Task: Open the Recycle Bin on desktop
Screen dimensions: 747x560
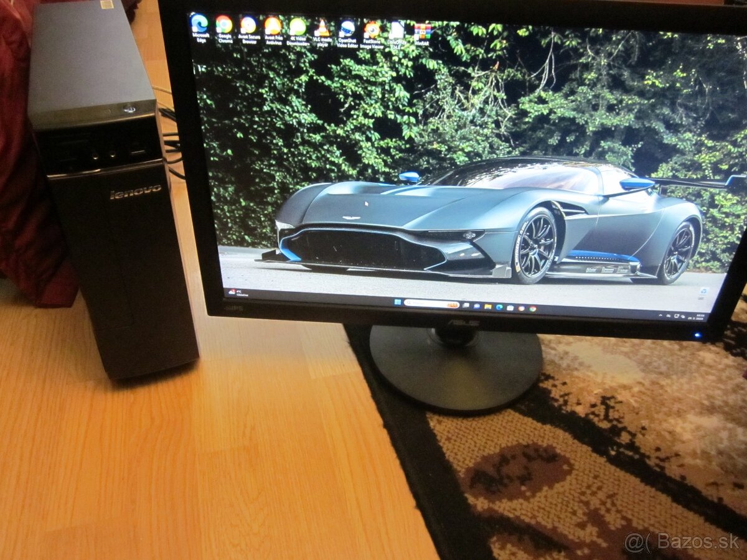Action: (703, 292)
